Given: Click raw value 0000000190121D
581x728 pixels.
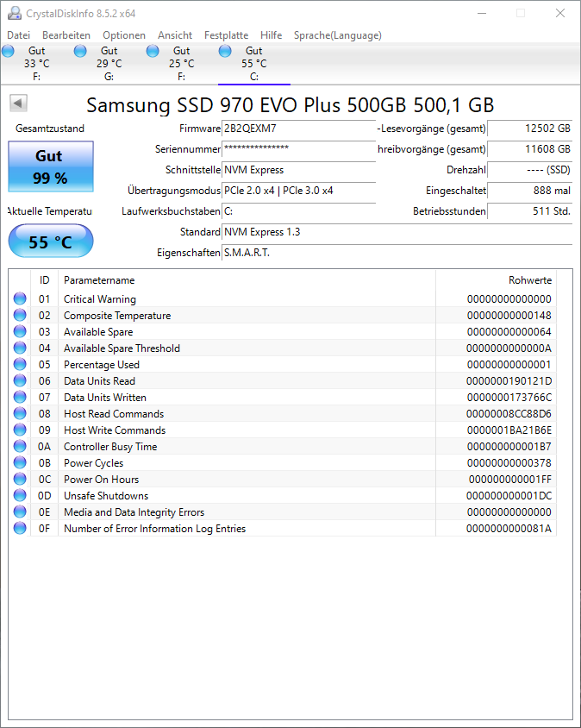Looking at the screenshot, I should pos(509,381).
